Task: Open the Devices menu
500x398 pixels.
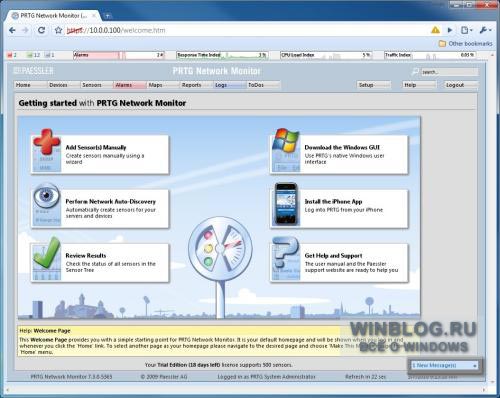Action: pyautogui.click(x=63, y=85)
